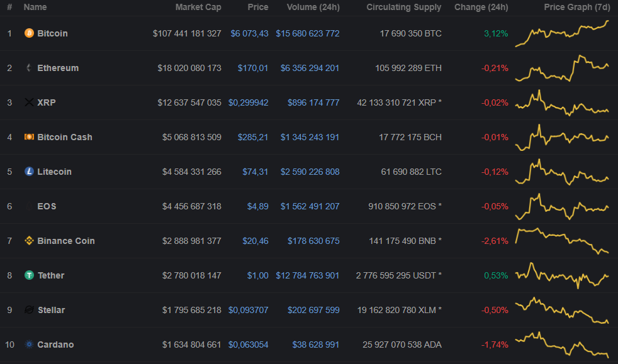Open Binance Coin's 7-day price graph

562,241
